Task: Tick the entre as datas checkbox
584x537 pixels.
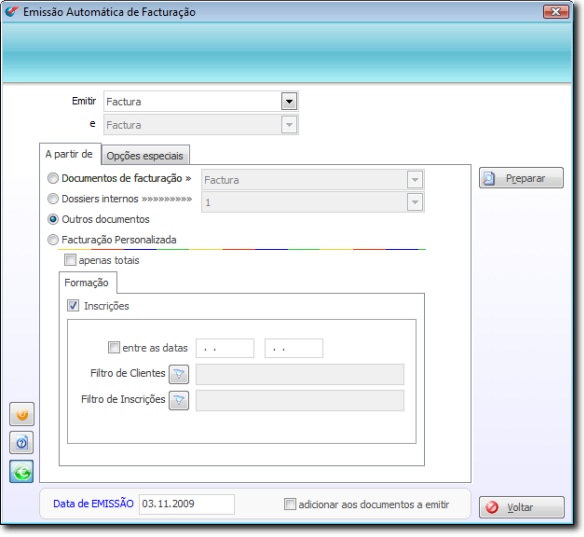Action: point(114,347)
